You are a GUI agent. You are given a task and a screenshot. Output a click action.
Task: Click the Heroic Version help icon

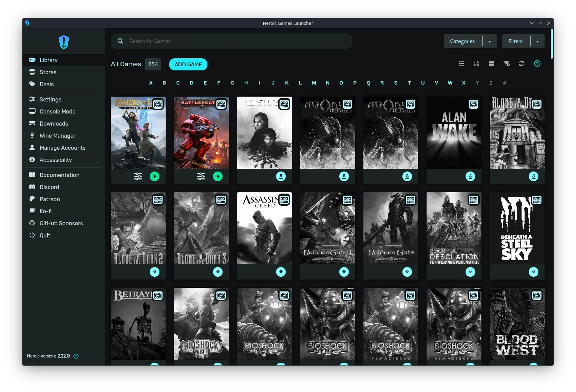click(x=76, y=356)
